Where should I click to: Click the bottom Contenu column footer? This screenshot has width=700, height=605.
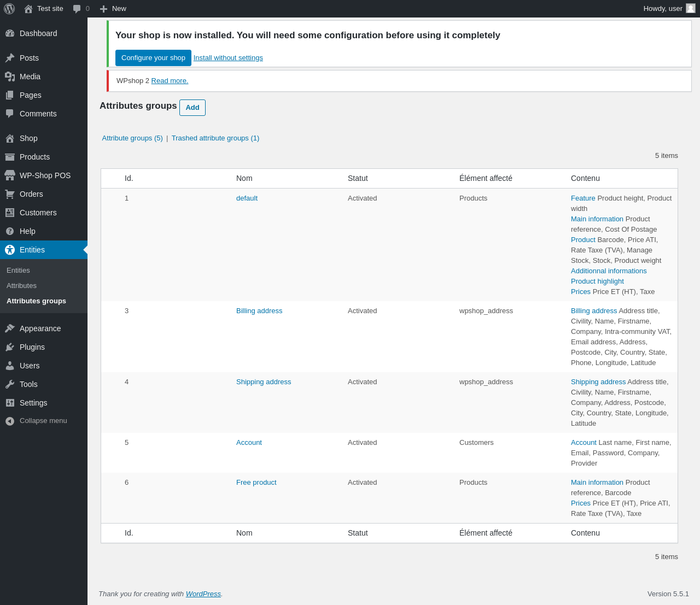(585, 533)
